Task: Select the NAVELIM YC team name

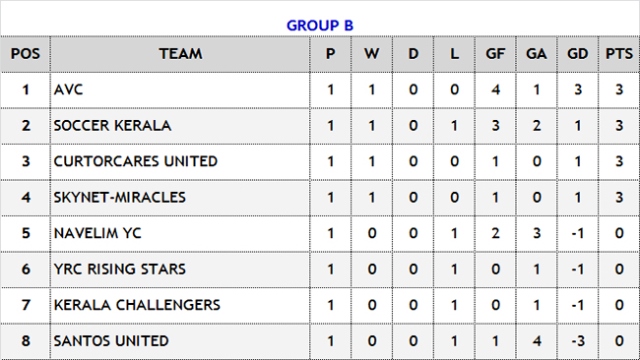Action: click(98, 233)
